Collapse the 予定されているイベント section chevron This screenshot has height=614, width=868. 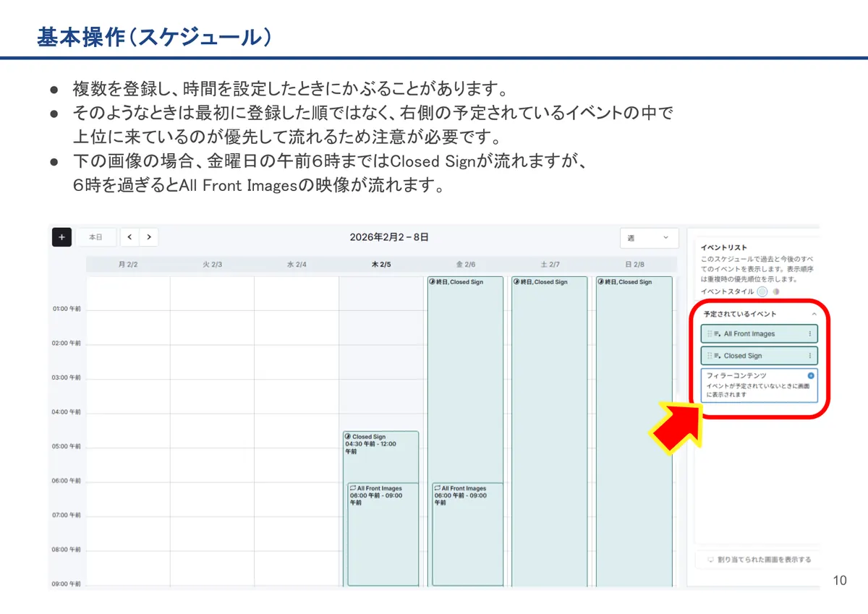point(814,314)
